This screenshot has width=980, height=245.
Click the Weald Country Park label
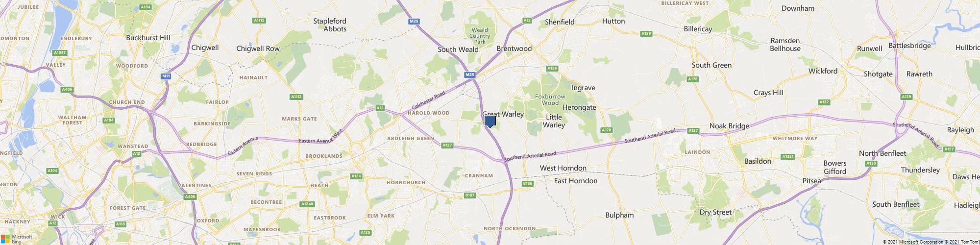coord(479,36)
